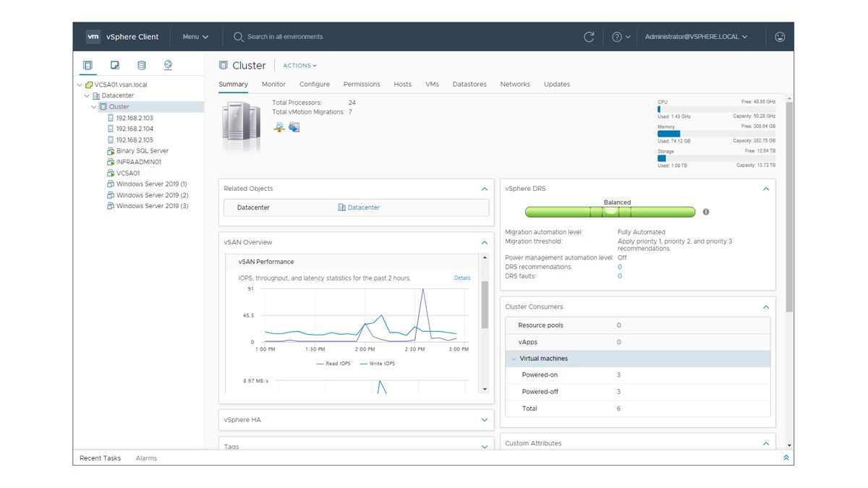Collapse the Virtual machines row in Cluster Consumers
Viewport: 868px width, 488px height.
pos(514,358)
